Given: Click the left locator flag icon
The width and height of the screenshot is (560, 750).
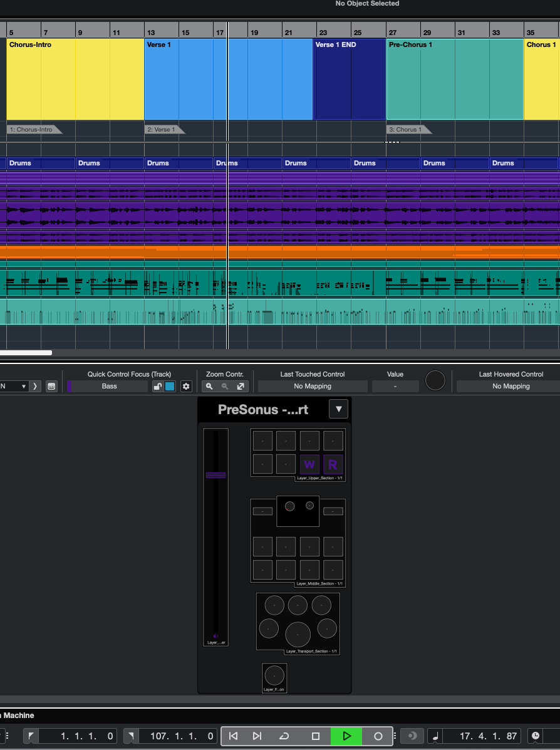Looking at the screenshot, I should coord(31,736).
